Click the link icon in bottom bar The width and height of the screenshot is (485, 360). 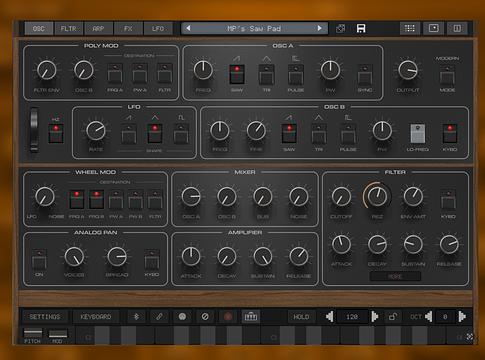tap(159, 317)
